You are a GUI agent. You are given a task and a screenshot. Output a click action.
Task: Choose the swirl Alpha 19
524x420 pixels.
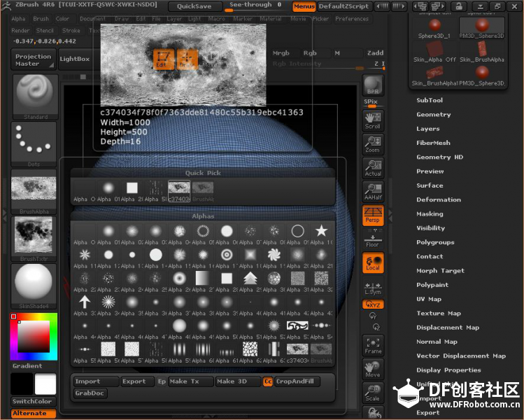274,258
